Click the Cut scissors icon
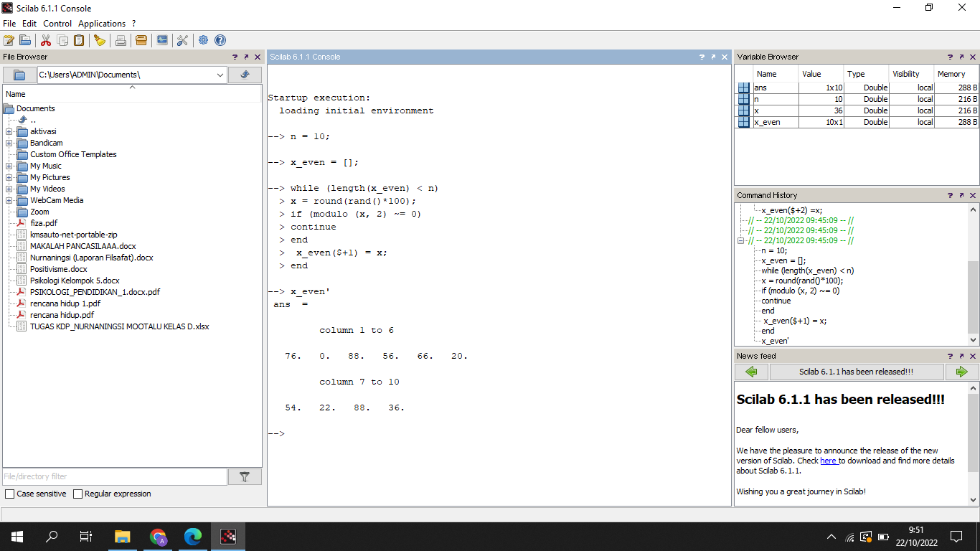Viewport: 980px width, 551px height. pos(46,40)
